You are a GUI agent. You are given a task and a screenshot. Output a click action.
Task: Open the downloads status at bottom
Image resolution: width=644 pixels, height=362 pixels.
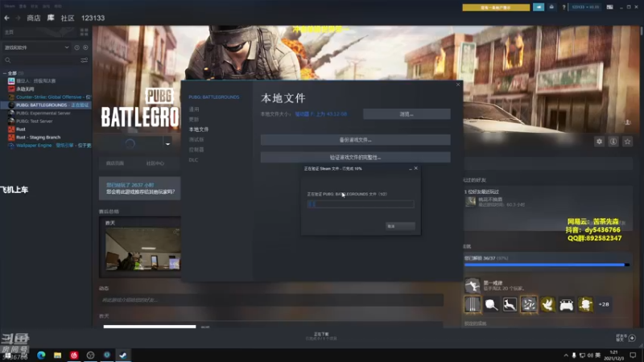tap(321, 336)
